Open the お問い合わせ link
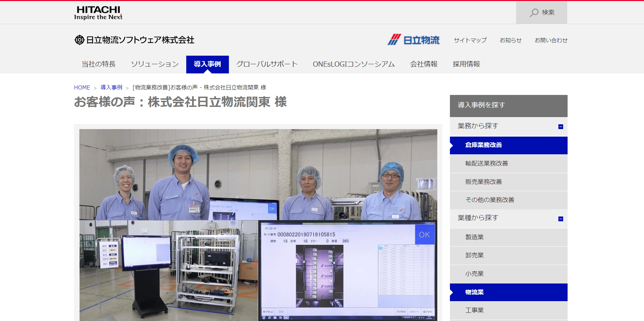The image size is (644, 321). point(551,40)
